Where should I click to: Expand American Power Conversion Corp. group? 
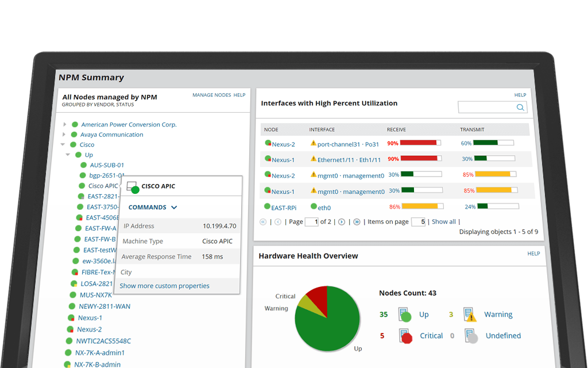tap(65, 125)
